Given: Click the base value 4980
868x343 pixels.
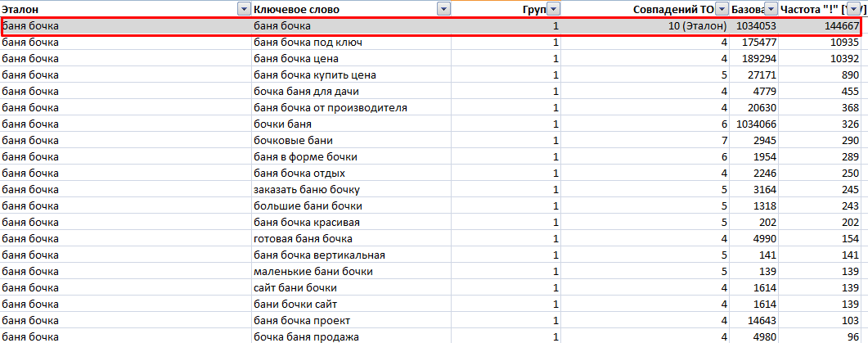Looking at the screenshot, I should click(765, 337).
